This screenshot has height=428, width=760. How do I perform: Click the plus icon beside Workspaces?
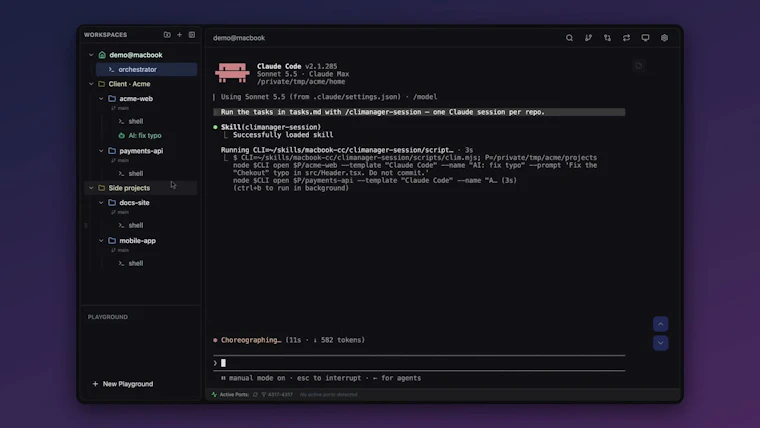[179, 35]
